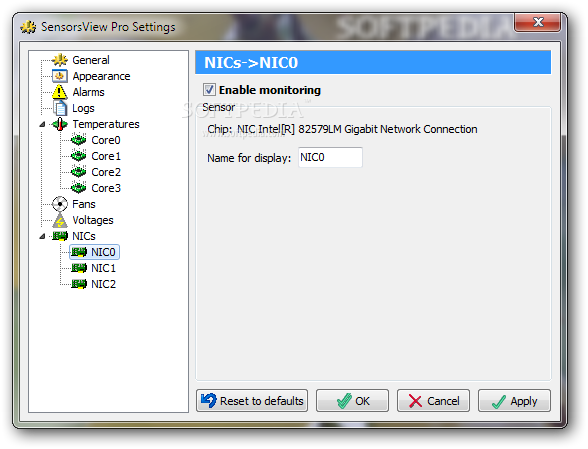Click the Voltages lightning icon
This screenshot has height=449, width=588.
coord(60,220)
